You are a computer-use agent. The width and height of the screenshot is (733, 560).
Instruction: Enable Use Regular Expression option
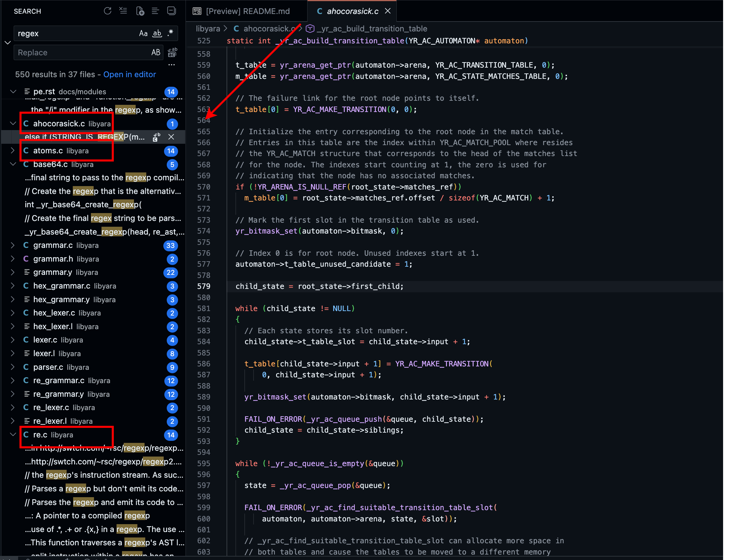[x=170, y=33]
